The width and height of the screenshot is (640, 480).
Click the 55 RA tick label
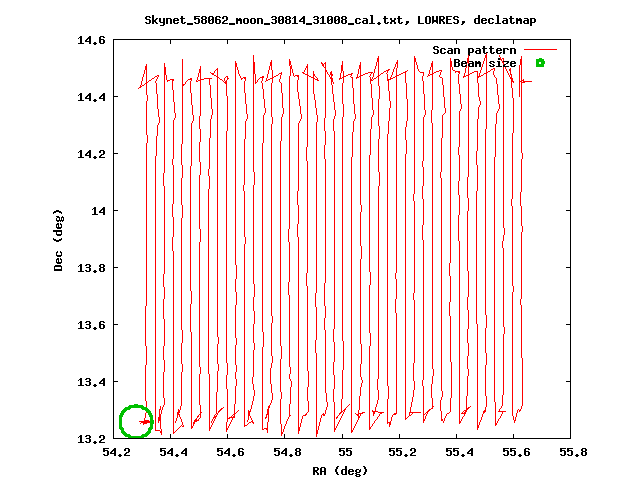click(345, 452)
